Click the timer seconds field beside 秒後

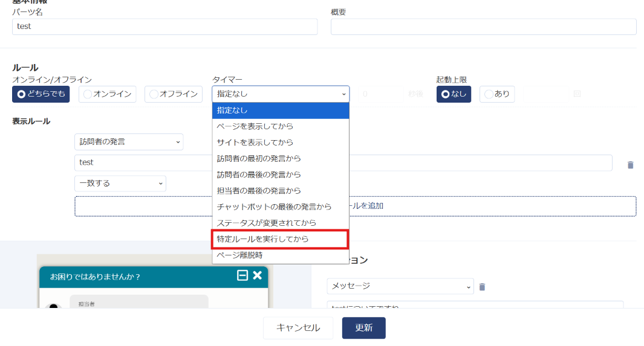coord(381,94)
